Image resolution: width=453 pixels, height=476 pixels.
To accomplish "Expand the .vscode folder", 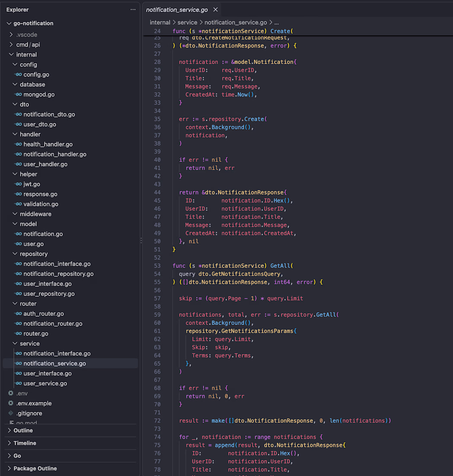I will (x=11, y=35).
